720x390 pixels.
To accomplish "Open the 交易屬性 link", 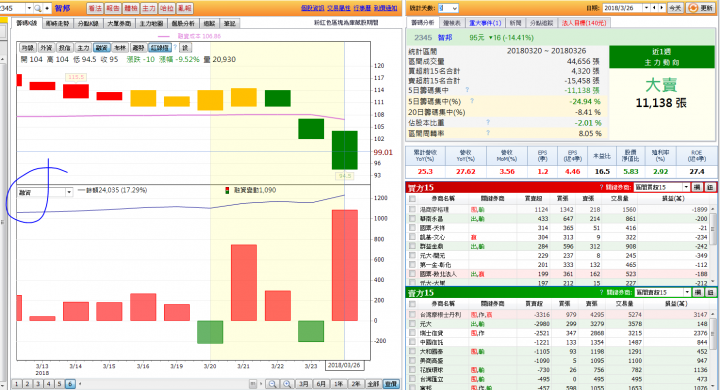I will (338, 8).
